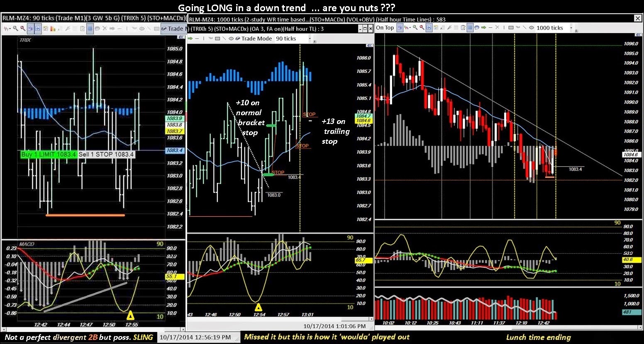This screenshot has height=344, width=644.
Task: Select the rectangle drawing tool
Action: click(x=511, y=28)
